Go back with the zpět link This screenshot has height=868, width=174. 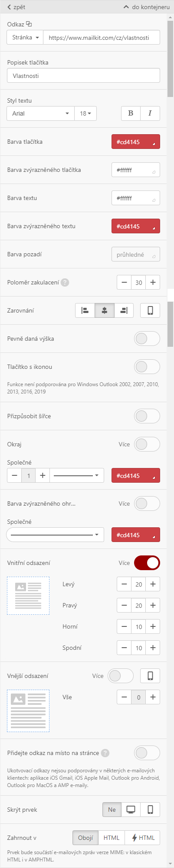tap(16, 7)
